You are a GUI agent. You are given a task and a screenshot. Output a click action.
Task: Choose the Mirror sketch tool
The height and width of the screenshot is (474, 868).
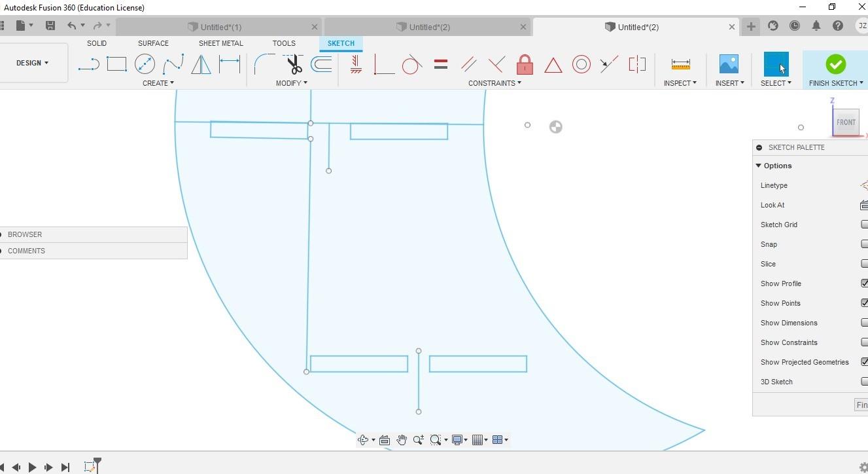click(x=201, y=64)
